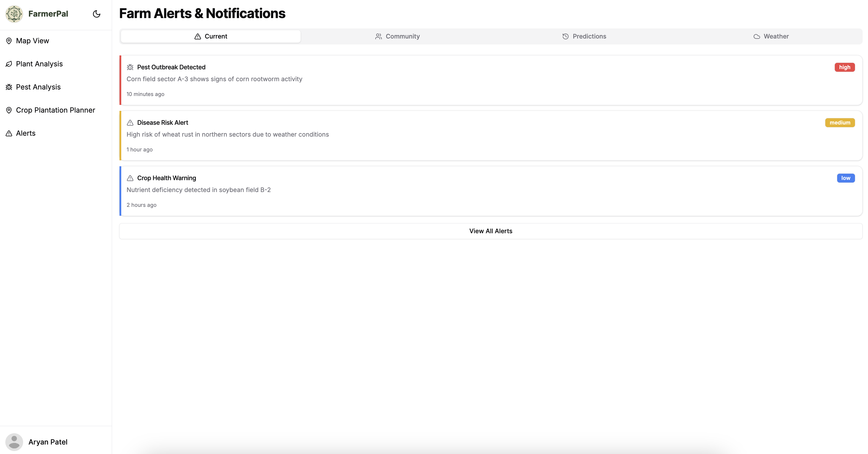Image resolution: width=868 pixels, height=454 pixels.
Task: Switch to the Community tab
Action: (x=397, y=36)
